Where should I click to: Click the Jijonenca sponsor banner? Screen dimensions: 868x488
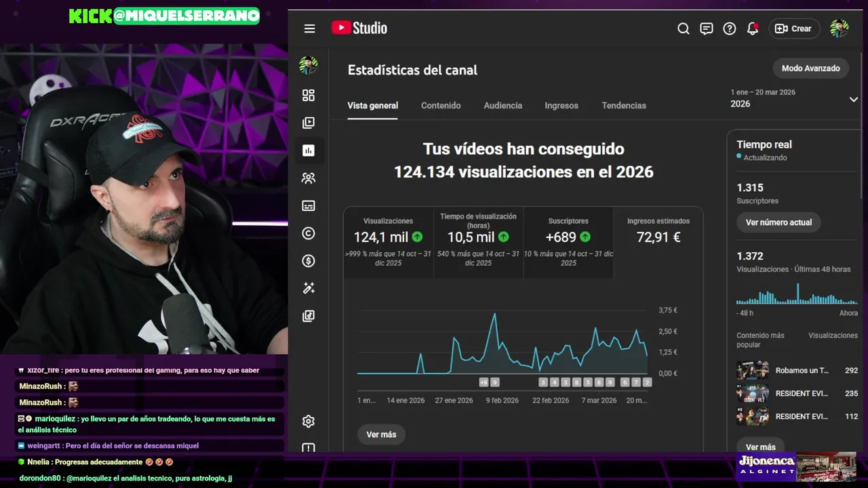[x=797, y=467]
